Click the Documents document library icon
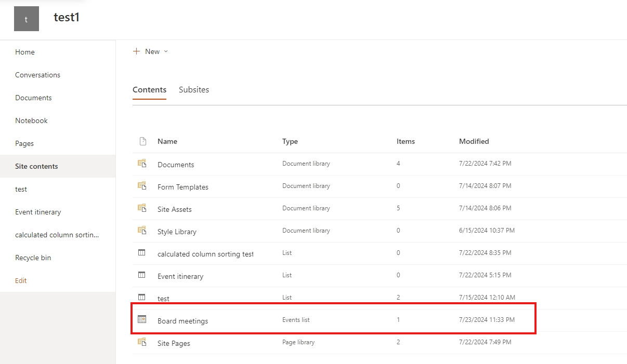 [141, 163]
